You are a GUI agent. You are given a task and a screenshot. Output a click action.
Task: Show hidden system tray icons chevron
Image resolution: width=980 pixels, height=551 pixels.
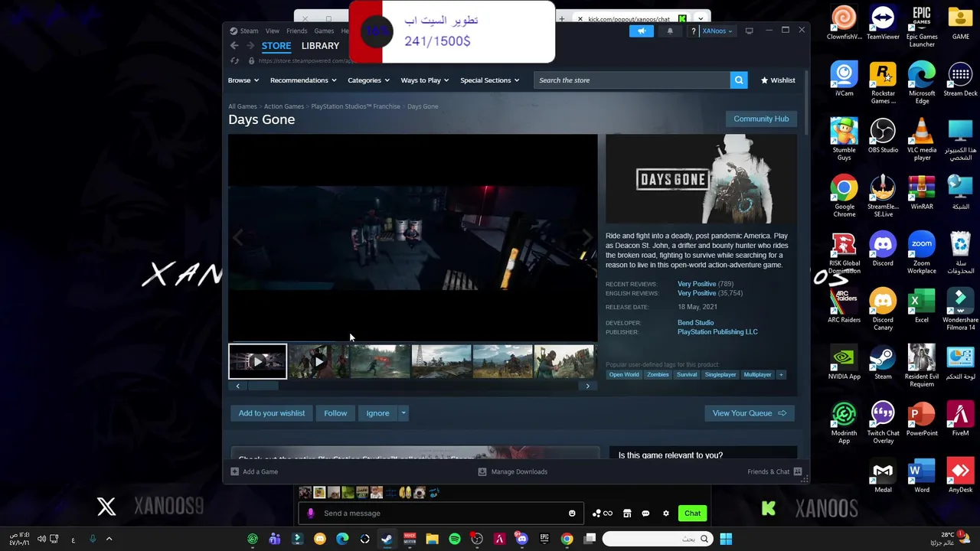(109, 539)
